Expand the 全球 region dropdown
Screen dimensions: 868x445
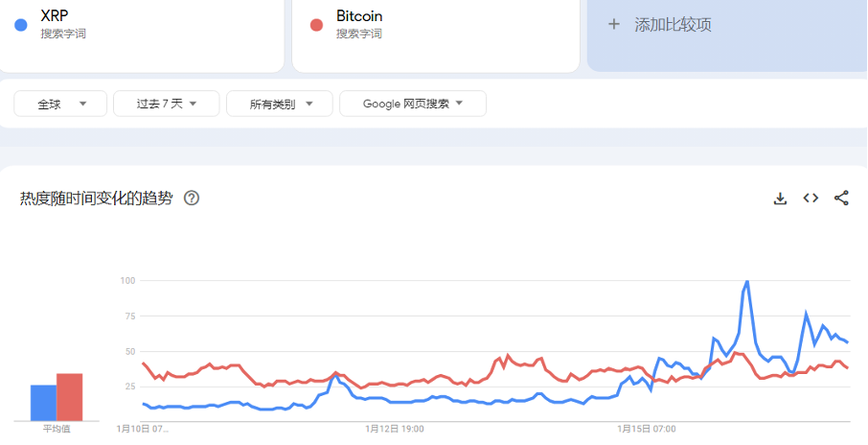click(x=58, y=104)
